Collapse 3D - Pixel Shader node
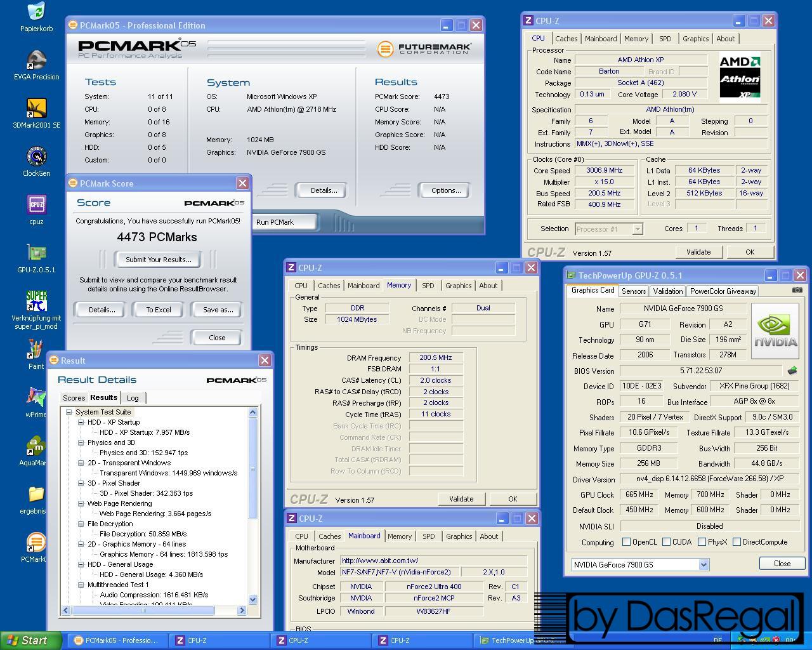The width and height of the screenshot is (812, 650). [x=81, y=483]
